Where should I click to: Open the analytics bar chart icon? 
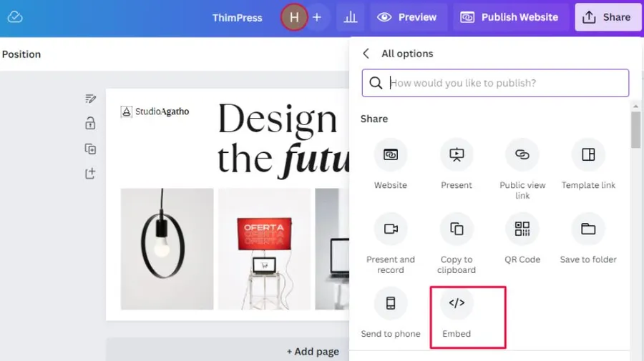(x=351, y=17)
